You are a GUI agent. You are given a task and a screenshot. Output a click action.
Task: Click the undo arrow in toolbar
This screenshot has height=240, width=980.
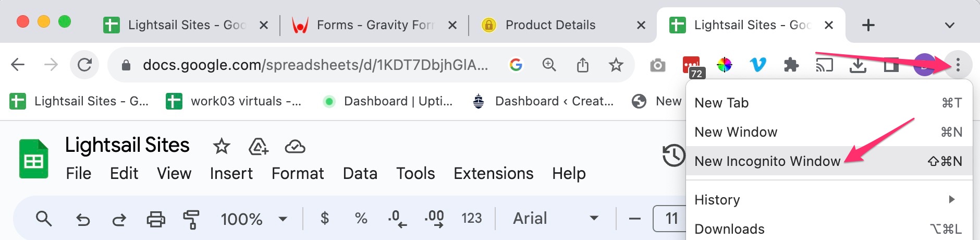click(x=83, y=219)
